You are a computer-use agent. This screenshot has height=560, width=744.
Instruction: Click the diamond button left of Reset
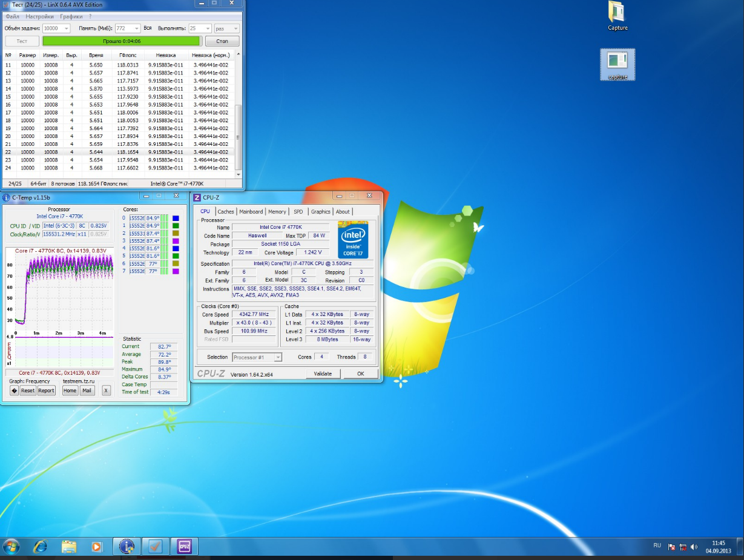click(x=14, y=390)
